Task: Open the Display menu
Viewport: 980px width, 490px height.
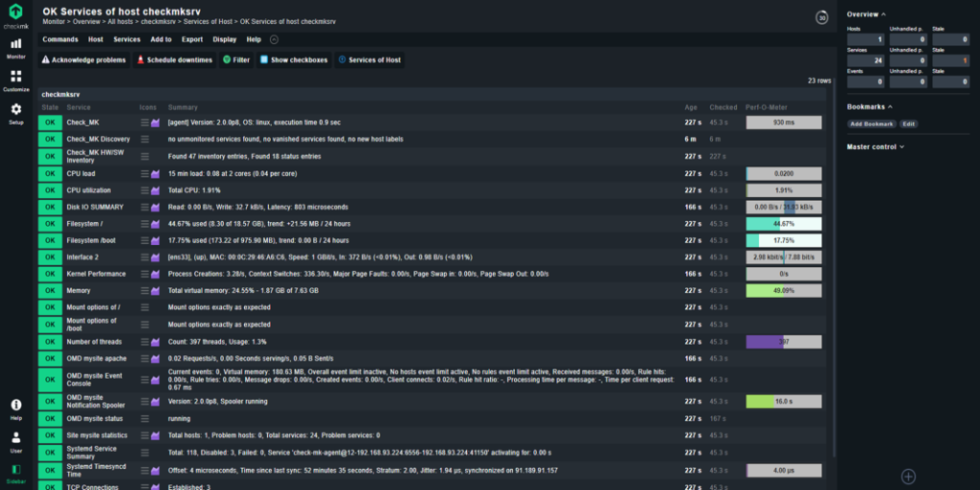Action: 224,39
